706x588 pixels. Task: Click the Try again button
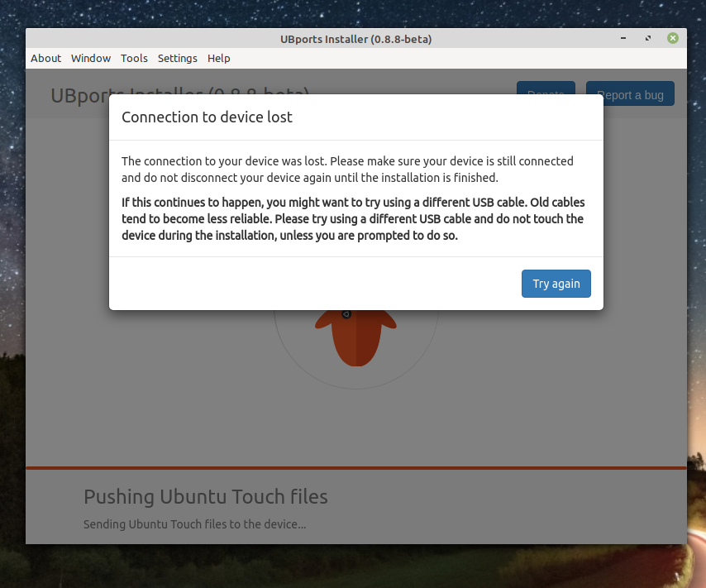556,284
